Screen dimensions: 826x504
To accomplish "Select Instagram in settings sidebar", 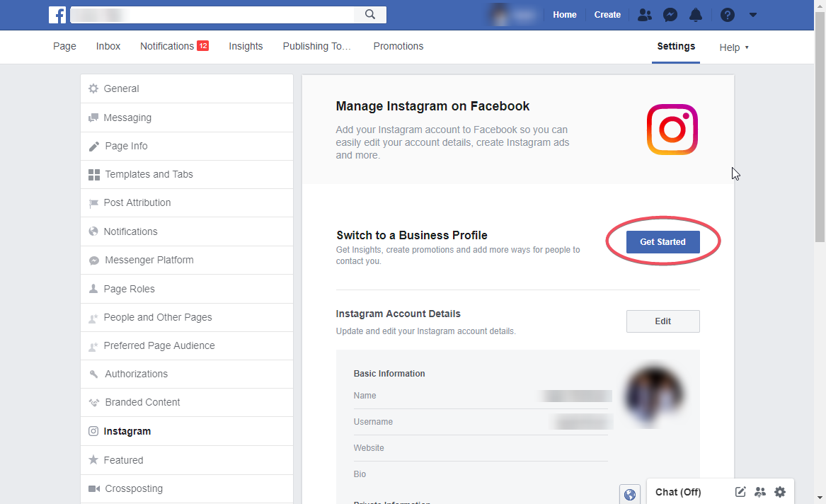I will coord(187,431).
